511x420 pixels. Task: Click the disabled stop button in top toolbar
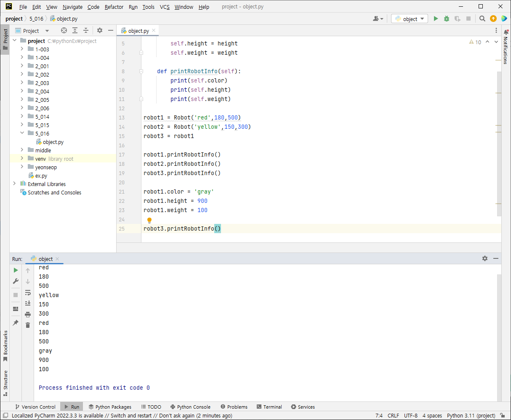[468, 19]
